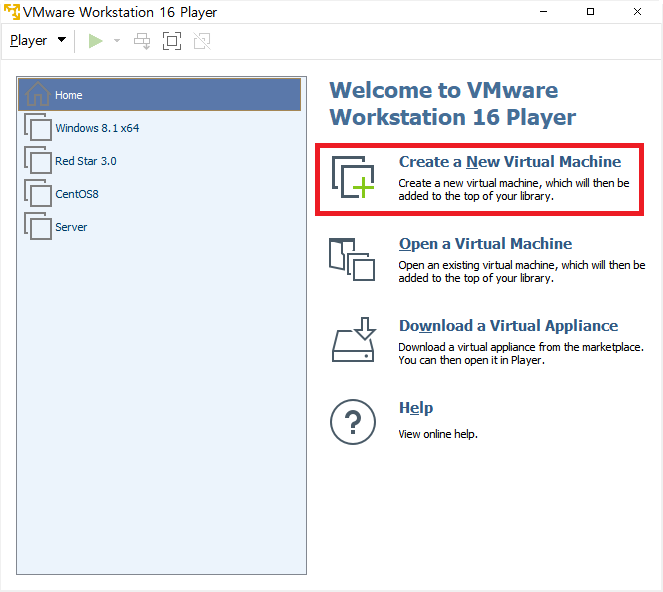
Task: Close the VMware Player window
Action: [637, 12]
